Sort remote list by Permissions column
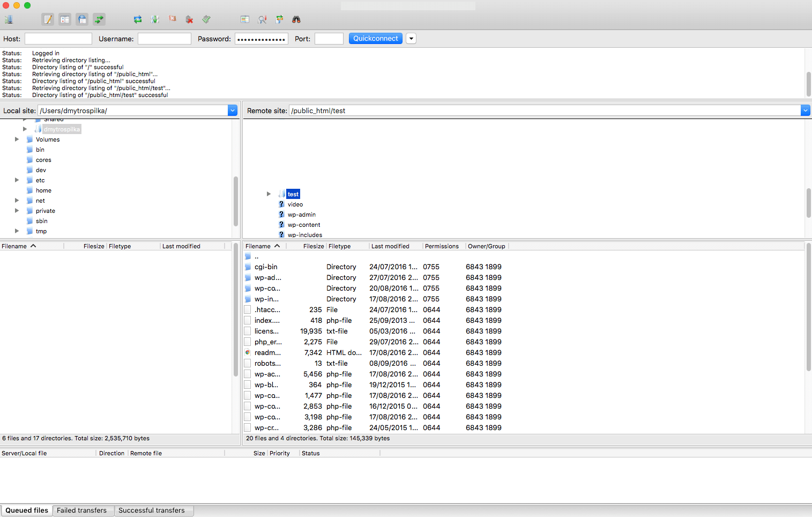 tap(444, 246)
